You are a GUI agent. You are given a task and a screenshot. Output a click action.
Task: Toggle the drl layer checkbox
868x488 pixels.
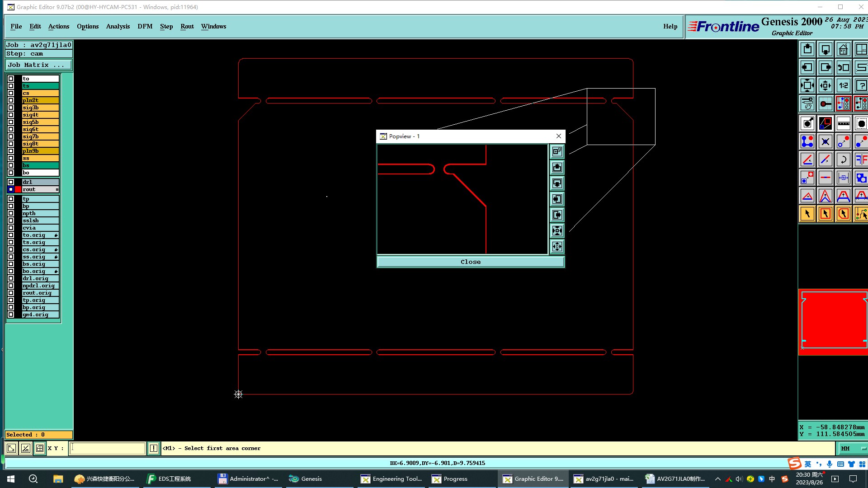pos(11,182)
